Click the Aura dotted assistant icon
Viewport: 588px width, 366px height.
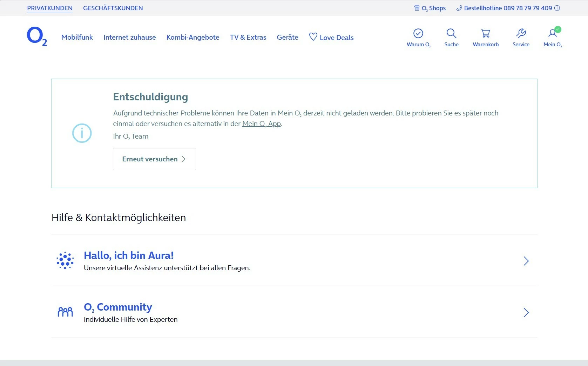click(65, 261)
